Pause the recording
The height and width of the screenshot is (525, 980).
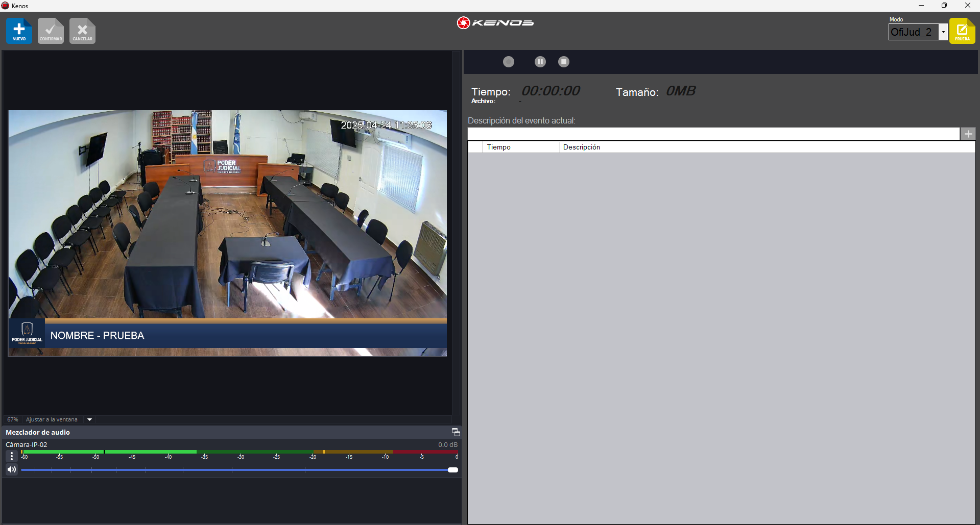(x=540, y=62)
